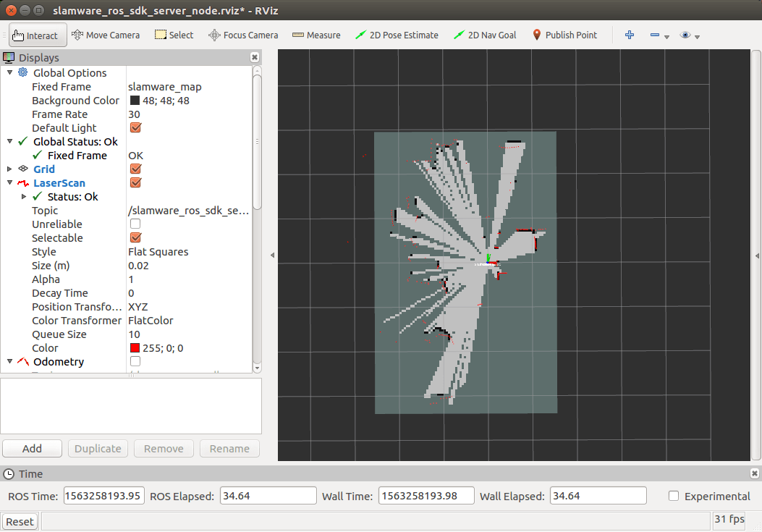762x532 pixels.
Task: Click the Odometry display icon
Action: pyautogui.click(x=23, y=361)
